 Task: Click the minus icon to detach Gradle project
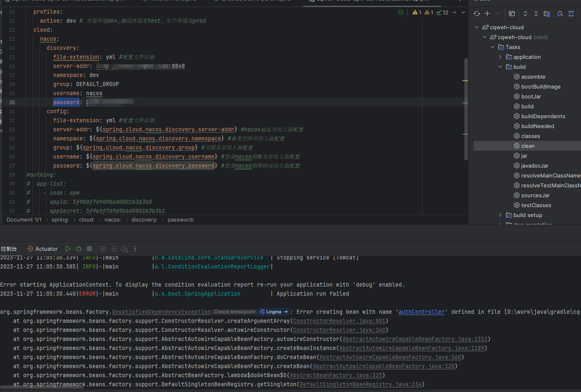[498, 14]
